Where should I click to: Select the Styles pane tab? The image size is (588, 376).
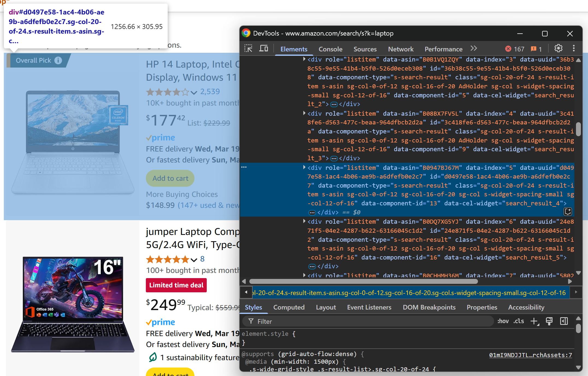253,307
